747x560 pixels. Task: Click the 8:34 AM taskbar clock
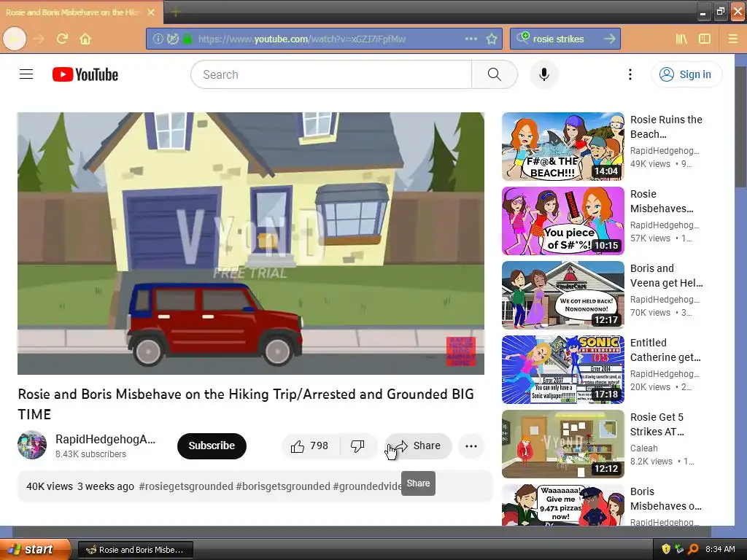coord(720,549)
